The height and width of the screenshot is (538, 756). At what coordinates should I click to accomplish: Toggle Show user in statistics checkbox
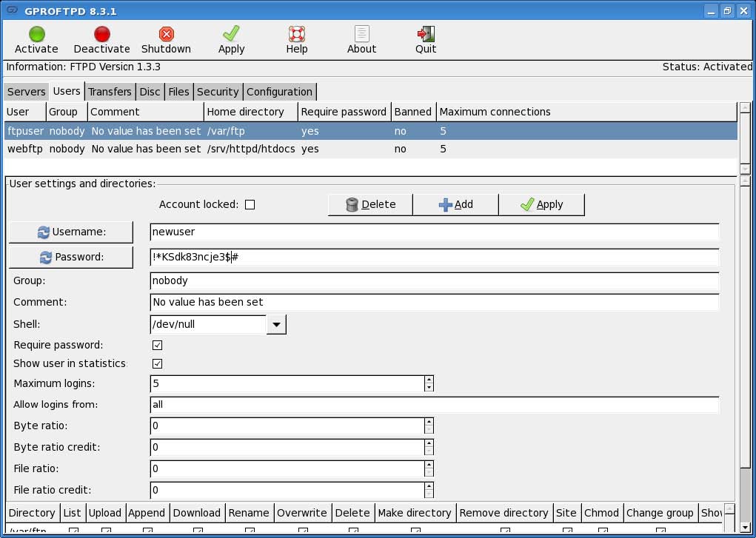(x=157, y=363)
